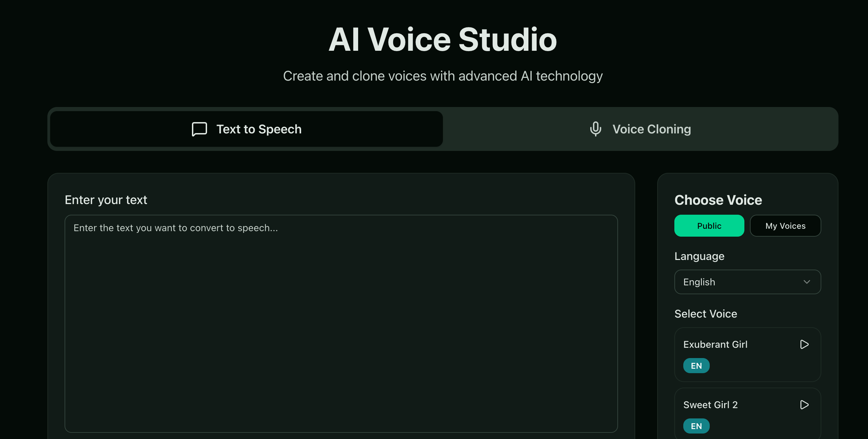Click the chevron on the English language selector
The width and height of the screenshot is (868, 439).
click(x=807, y=282)
